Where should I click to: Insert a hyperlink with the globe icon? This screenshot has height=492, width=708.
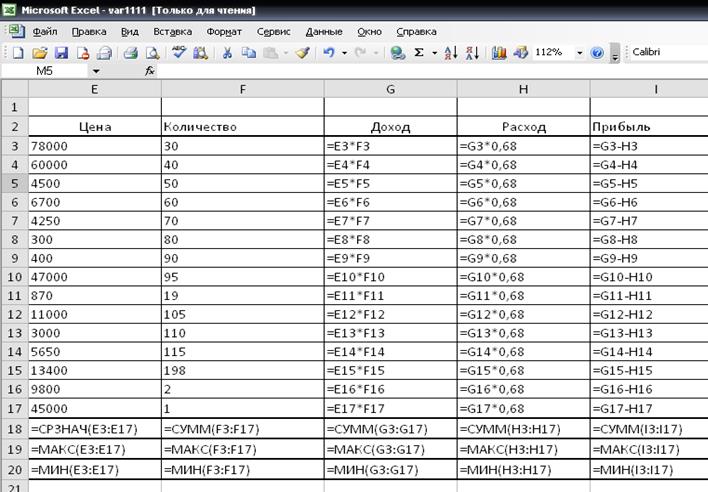[397, 53]
